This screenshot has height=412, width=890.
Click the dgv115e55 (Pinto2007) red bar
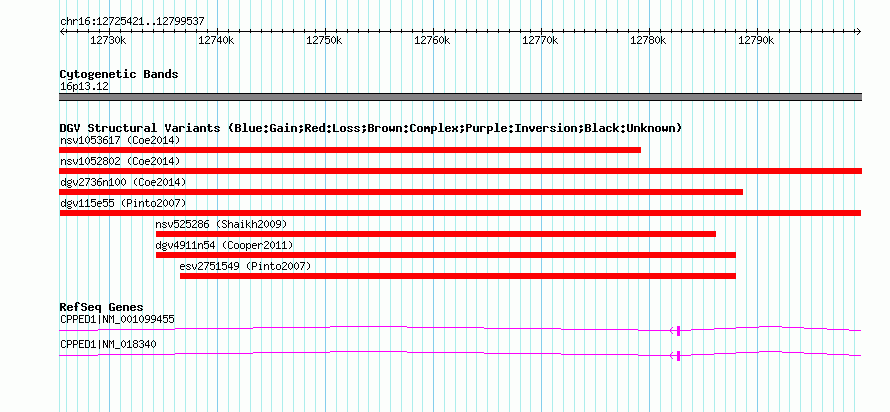460,213
